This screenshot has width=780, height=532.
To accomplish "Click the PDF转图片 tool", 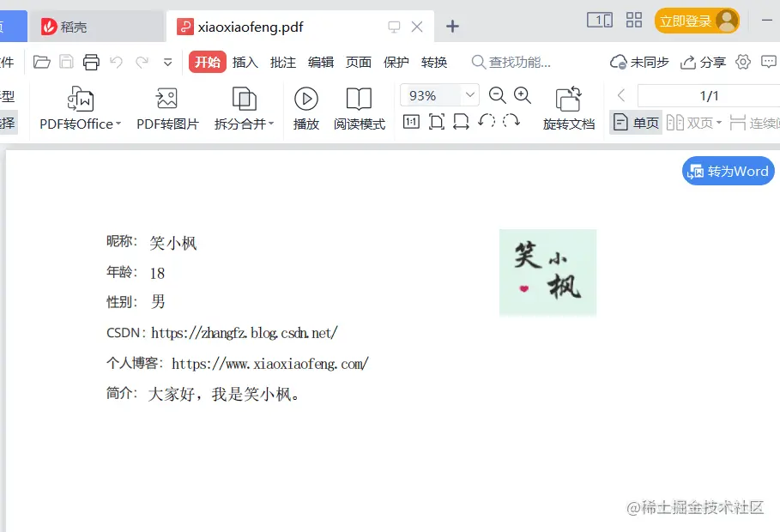I will pyautogui.click(x=167, y=108).
